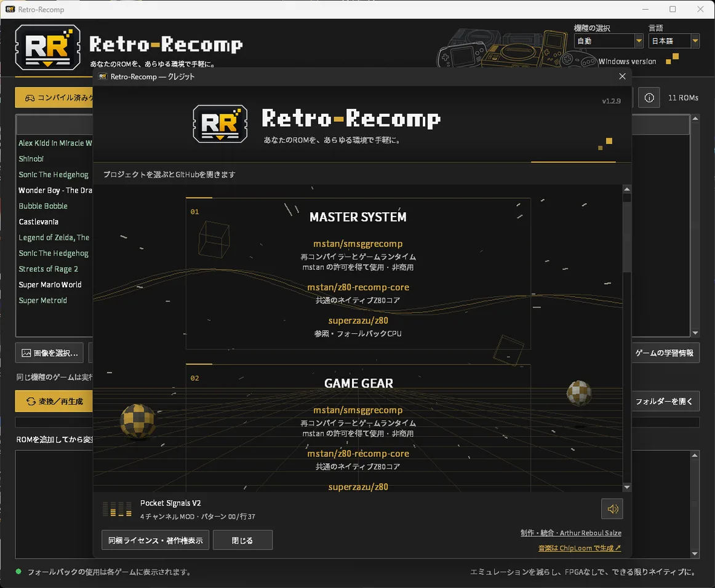Click the 閉じる button
This screenshot has width=715, height=588.
coord(242,540)
